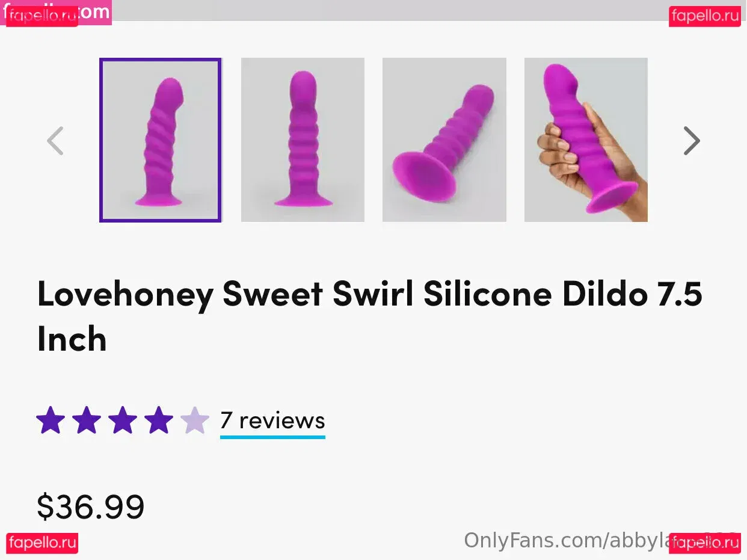Open the 7 reviews link

coord(272,421)
